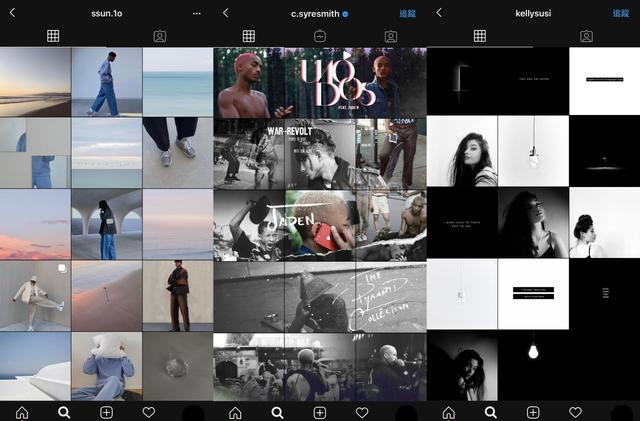Open kellysusi hair bun profile portrait post

point(604,222)
